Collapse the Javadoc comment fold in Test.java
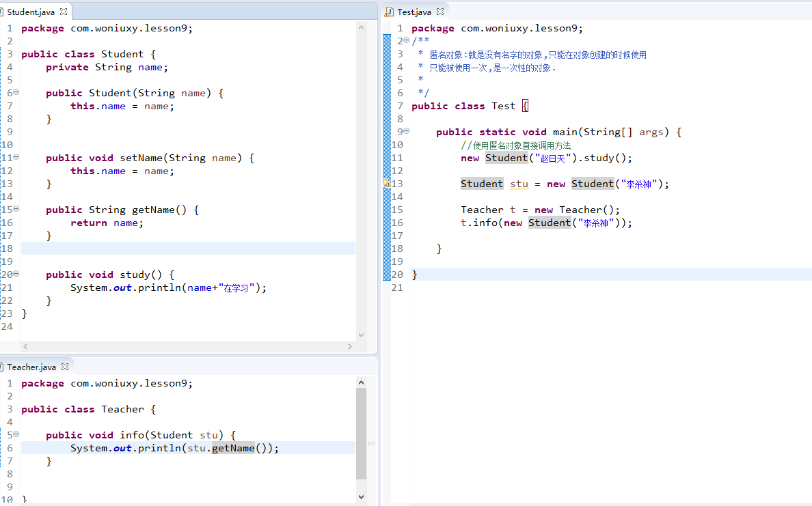 [407, 40]
